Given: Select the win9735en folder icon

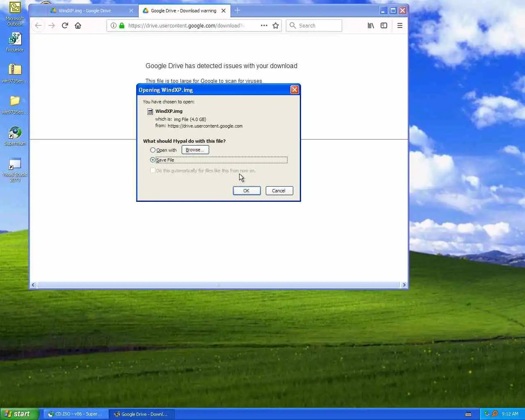Looking at the screenshot, I should pyautogui.click(x=15, y=105).
